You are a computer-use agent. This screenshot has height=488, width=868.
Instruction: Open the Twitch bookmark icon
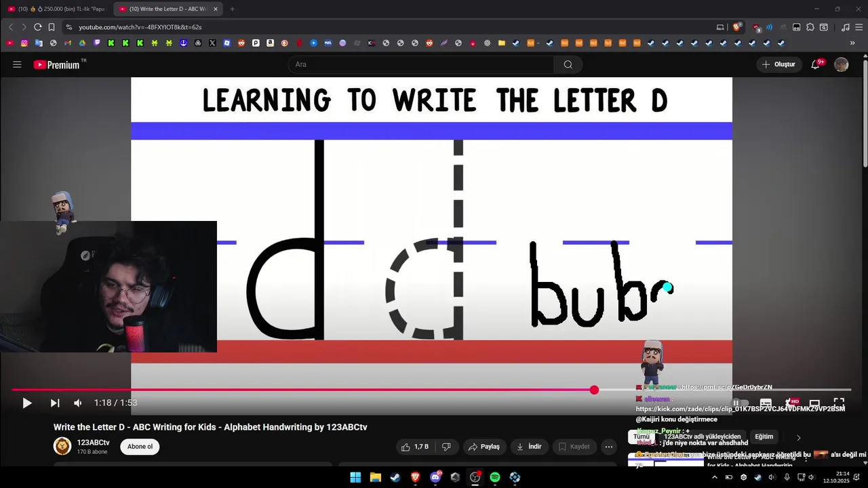click(96, 43)
